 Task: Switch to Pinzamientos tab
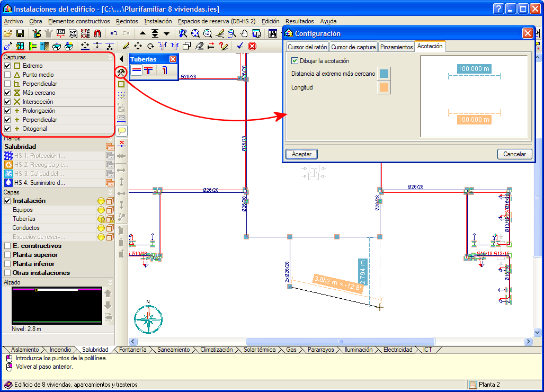pyautogui.click(x=397, y=47)
